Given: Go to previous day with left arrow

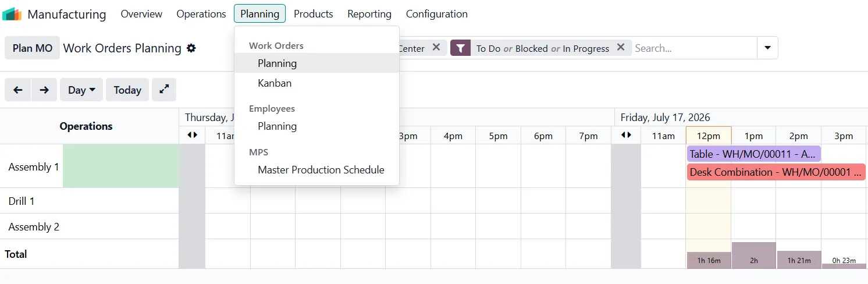Looking at the screenshot, I should [x=18, y=90].
